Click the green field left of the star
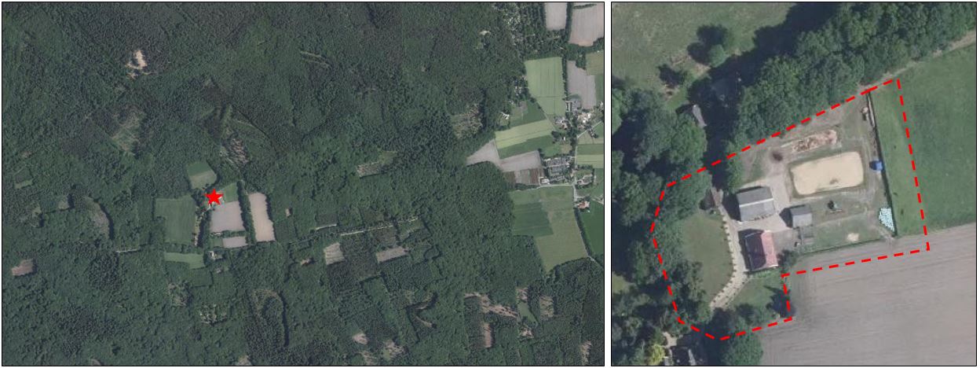The image size is (980, 368). [175, 219]
